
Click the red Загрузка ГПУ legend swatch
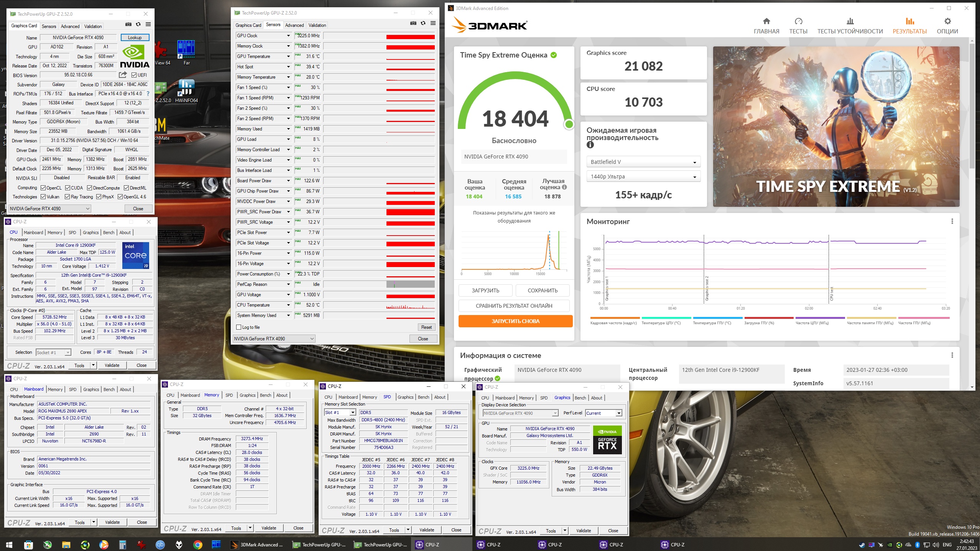tap(769, 318)
